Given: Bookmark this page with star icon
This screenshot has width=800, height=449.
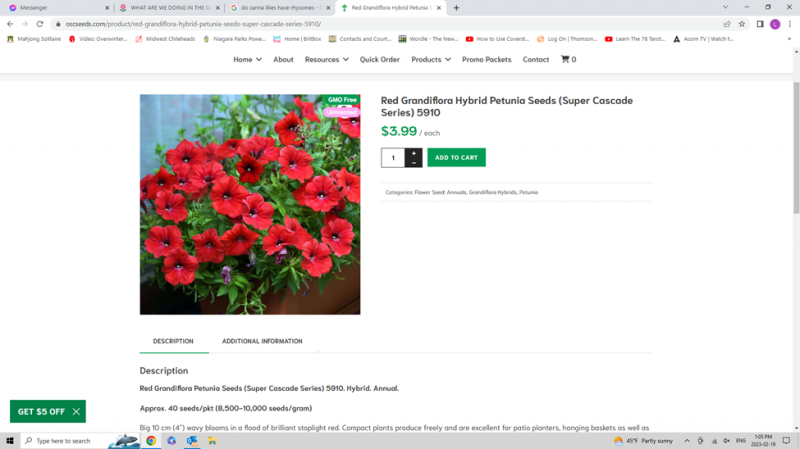Looking at the screenshot, I should pos(742,24).
